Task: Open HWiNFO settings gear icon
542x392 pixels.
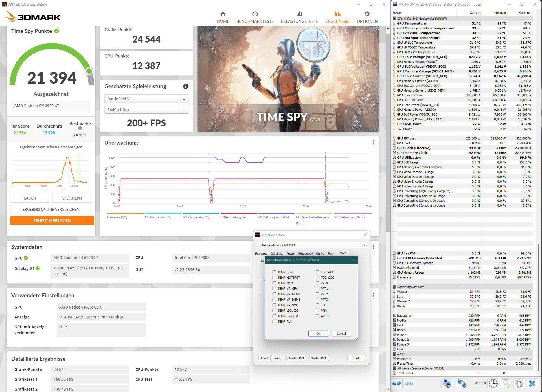Action: pos(519,384)
